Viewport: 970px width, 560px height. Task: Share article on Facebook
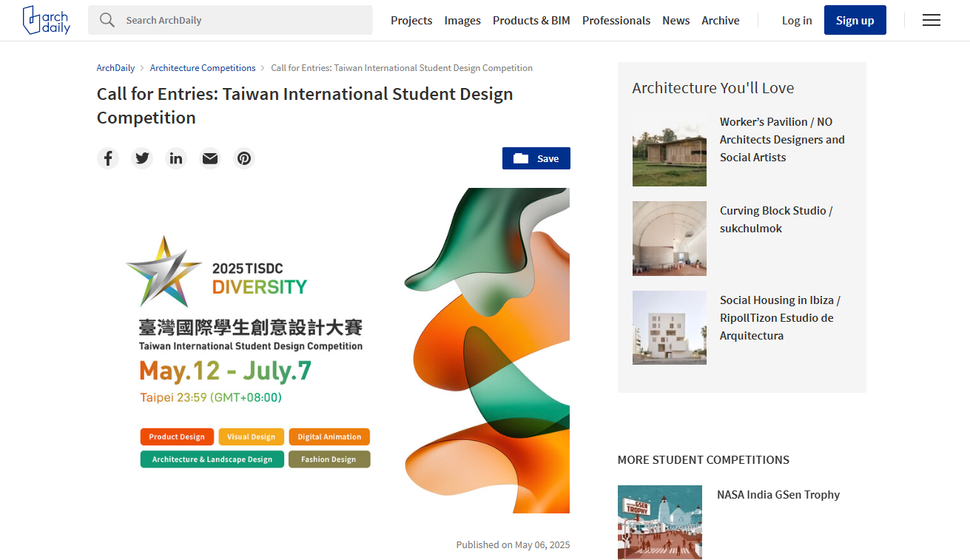(x=108, y=158)
